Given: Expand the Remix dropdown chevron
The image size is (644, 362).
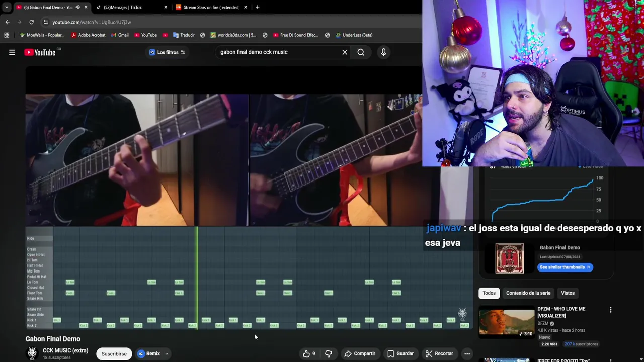Looking at the screenshot, I should coord(167,353).
